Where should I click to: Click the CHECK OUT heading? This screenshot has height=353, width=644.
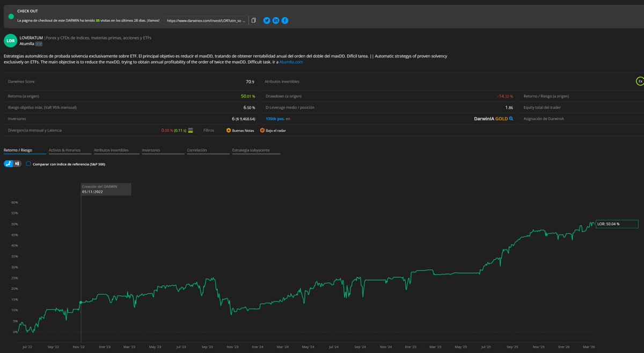[27, 11]
